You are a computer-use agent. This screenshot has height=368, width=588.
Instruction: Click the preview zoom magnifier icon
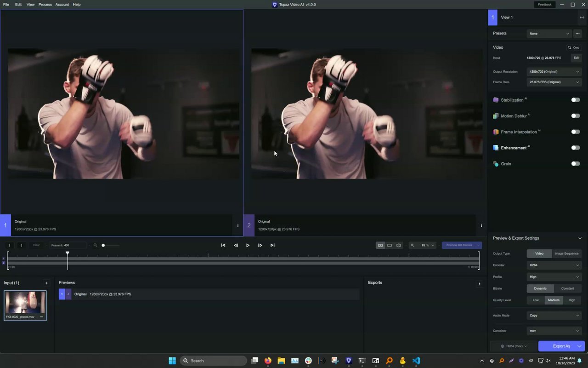[x=412, y=245]
